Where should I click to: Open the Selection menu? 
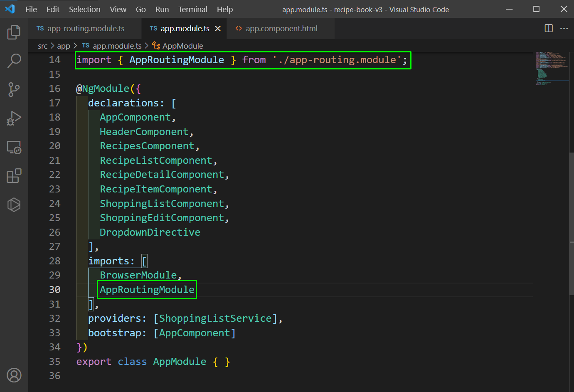tap(84, 9)
